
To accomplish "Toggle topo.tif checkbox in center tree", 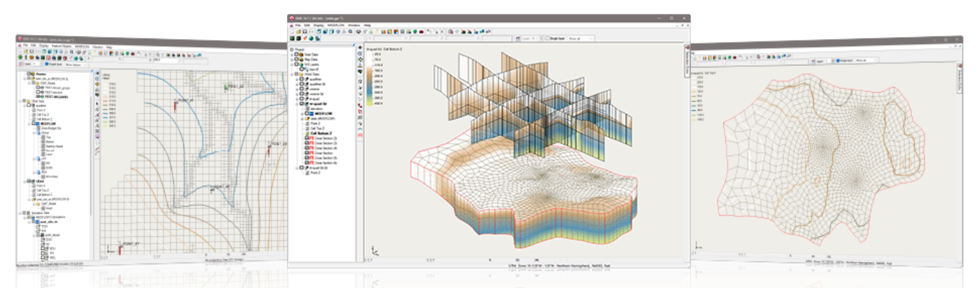I will [302, 69].
